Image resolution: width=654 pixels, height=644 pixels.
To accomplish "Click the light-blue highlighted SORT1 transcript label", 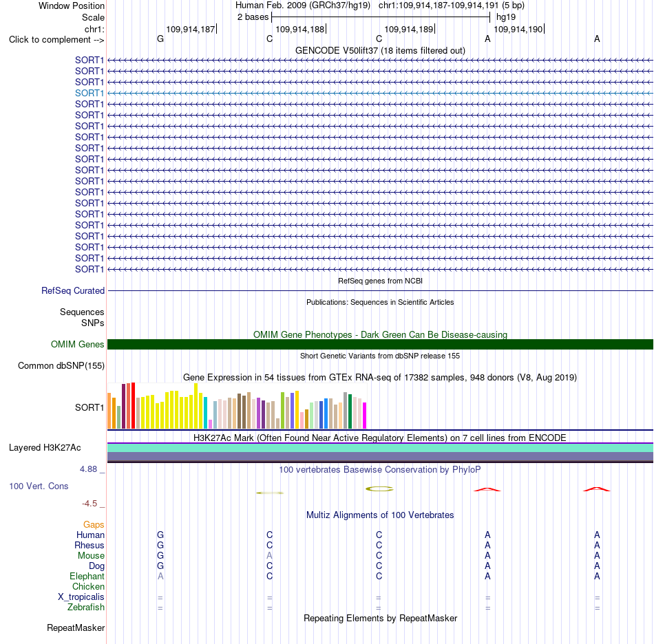I will [89, 93].
